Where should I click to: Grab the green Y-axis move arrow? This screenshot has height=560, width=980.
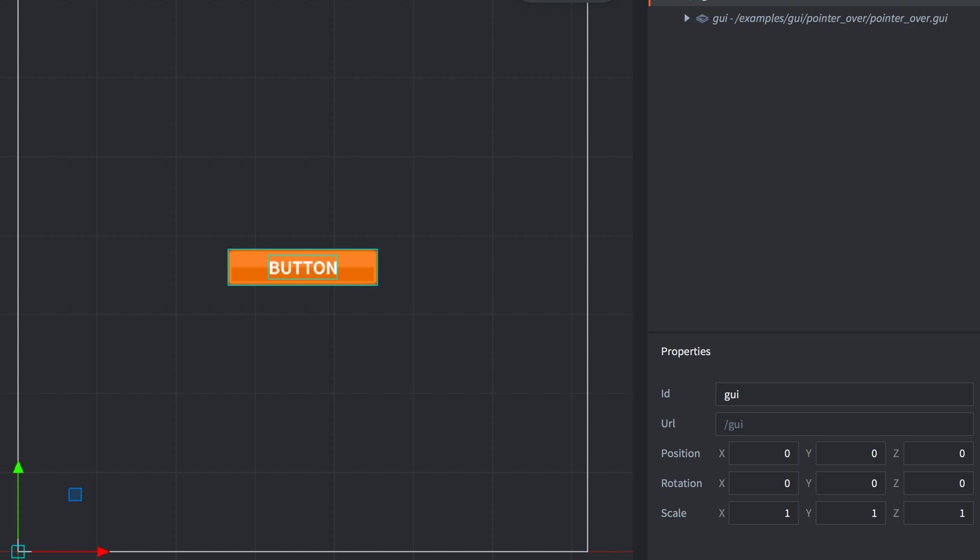point(18,467)
